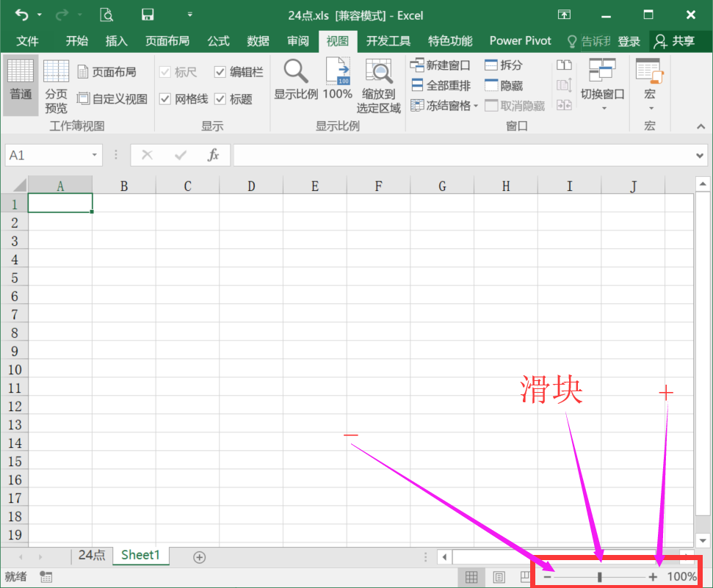The image size is (713, 588).
Task: Expand the formula bar chevron
Action: pyautogui.click(x=699, y=156)
